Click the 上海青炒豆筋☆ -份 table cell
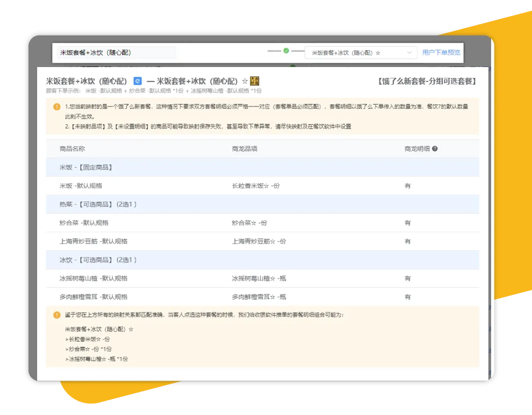 coord(259,242)
